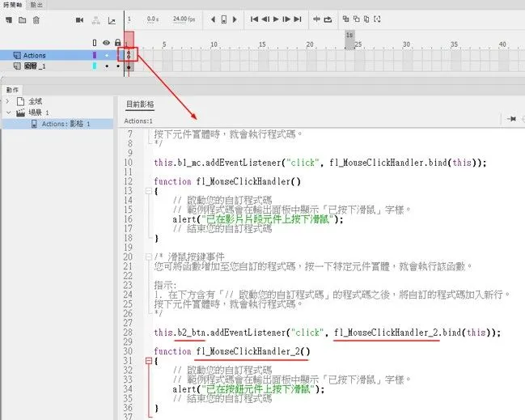Go to previous keyframe arrow
525x420 pixels.
(213, 19)
